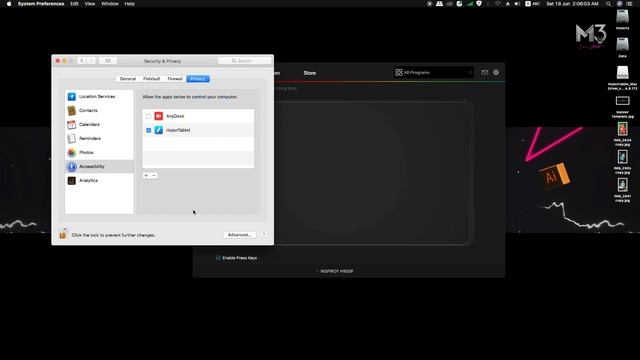Select Analytics in the Privacy sidebar
The width and height of the screenshot is (640, 360).
pos(99,180)
